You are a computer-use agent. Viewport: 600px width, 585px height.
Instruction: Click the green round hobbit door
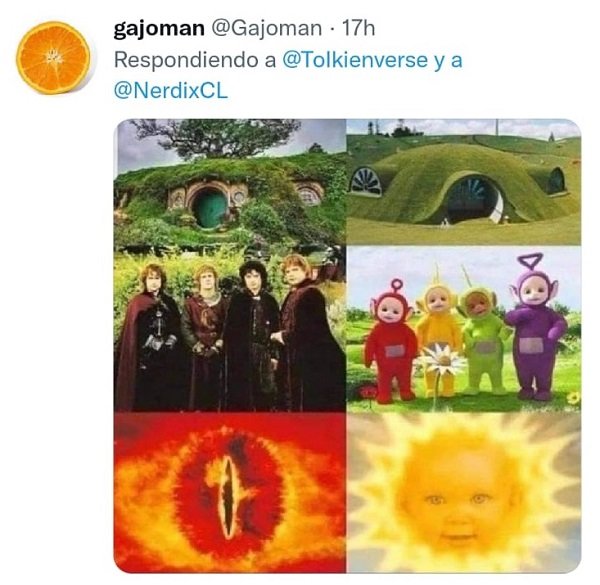(x=210, y=209)
